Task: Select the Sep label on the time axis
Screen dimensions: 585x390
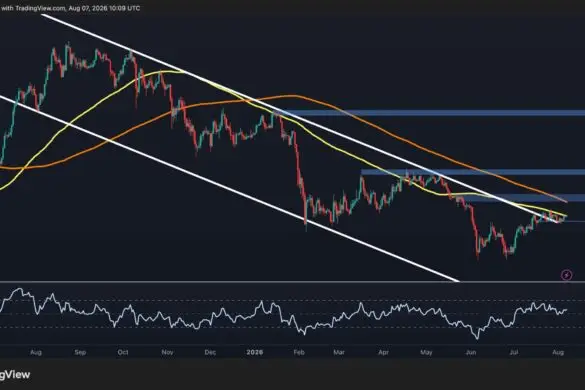Action: coord(80,352)
